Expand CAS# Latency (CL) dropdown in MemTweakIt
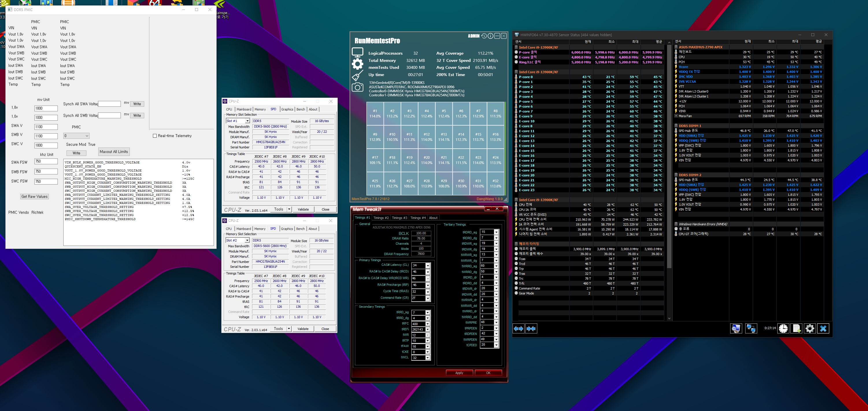 (x=427, y=265)
